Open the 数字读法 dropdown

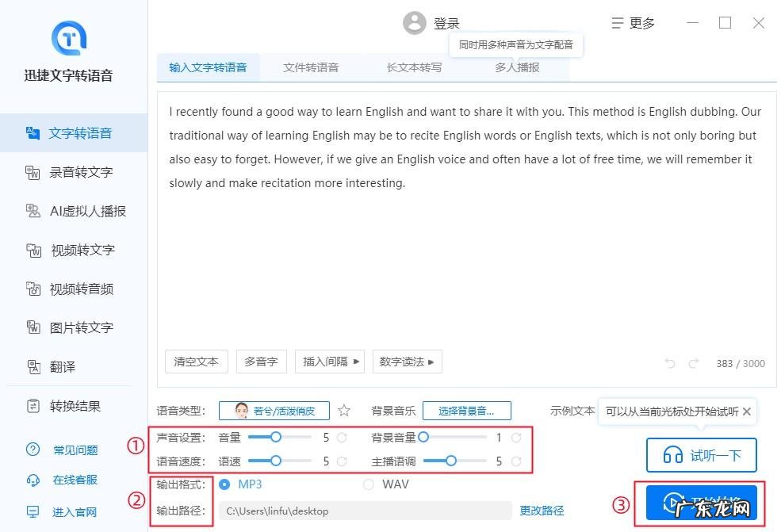[407, 362]
